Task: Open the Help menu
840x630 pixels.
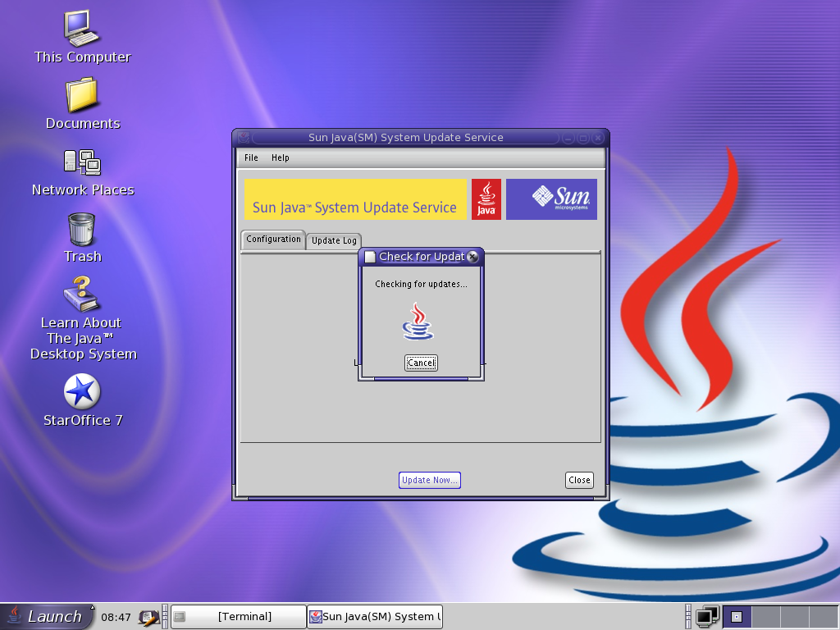Action: (281, 157)
